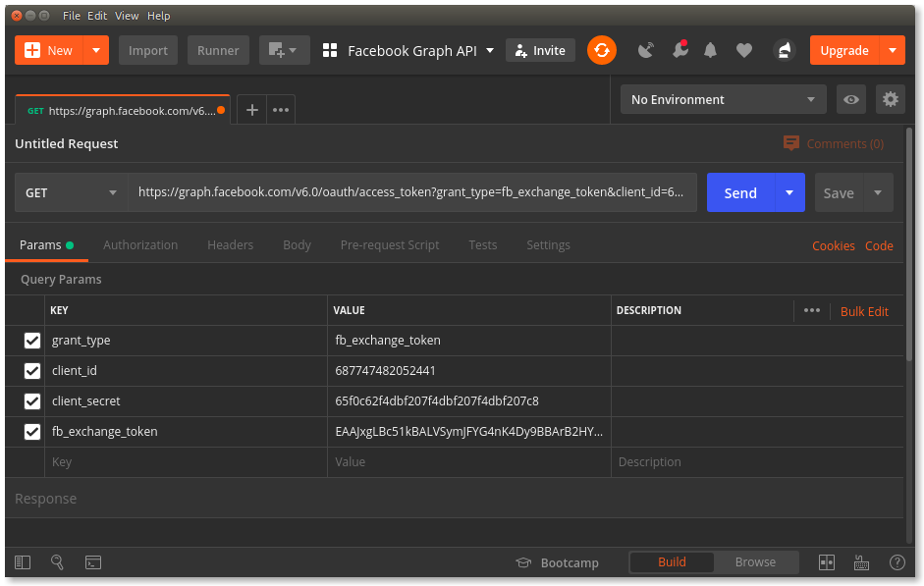
Task: Open the GET method dropdown
Action: pos(71,192)
